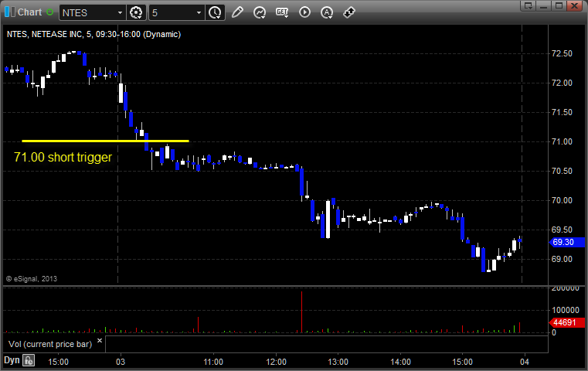Expand the 5 interval dropdown

[199, 12]
